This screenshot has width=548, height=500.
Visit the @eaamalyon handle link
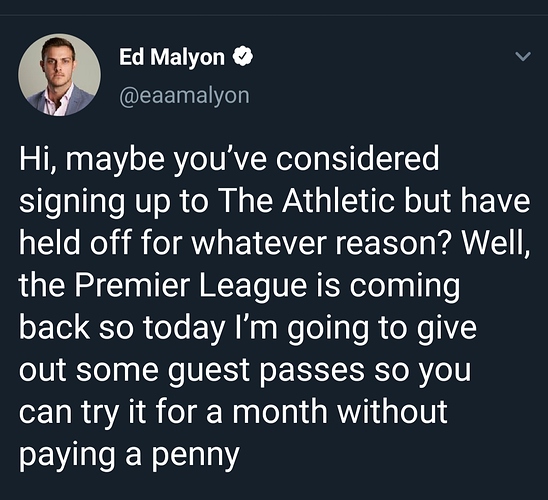185,96
